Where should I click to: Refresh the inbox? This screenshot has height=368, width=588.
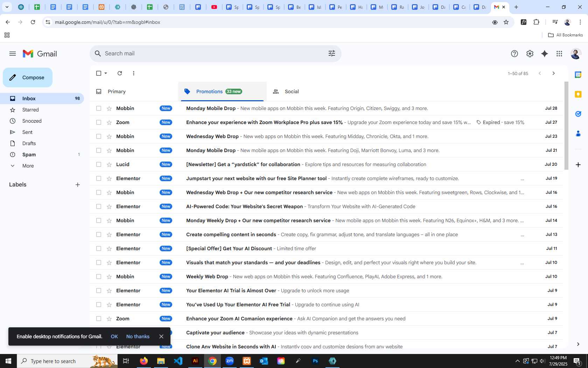[120, 73]
